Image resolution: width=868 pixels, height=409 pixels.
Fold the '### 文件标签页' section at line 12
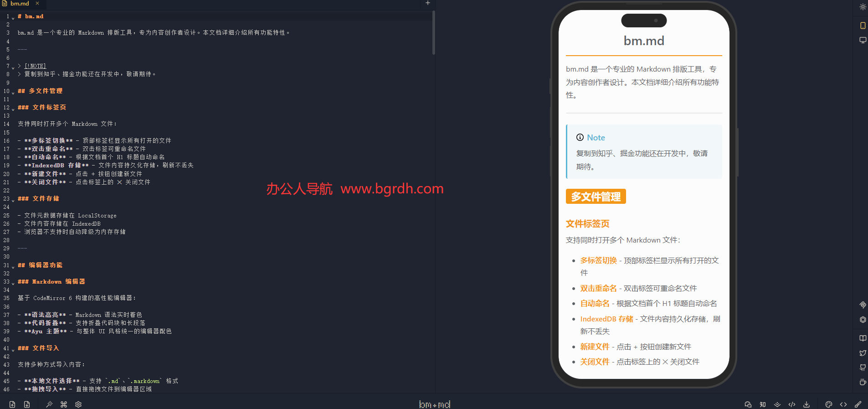pyautogui.click(x=13, y=109)
